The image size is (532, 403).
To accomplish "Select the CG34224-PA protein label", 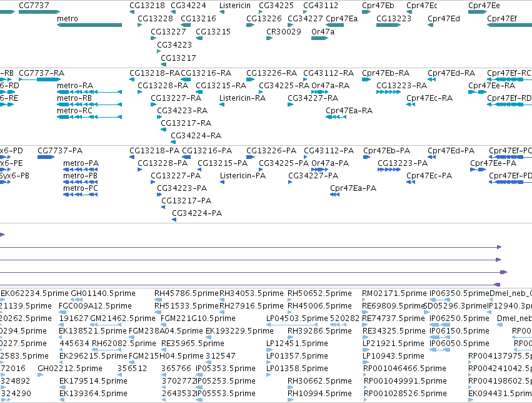I will click(x=197, y=213).
